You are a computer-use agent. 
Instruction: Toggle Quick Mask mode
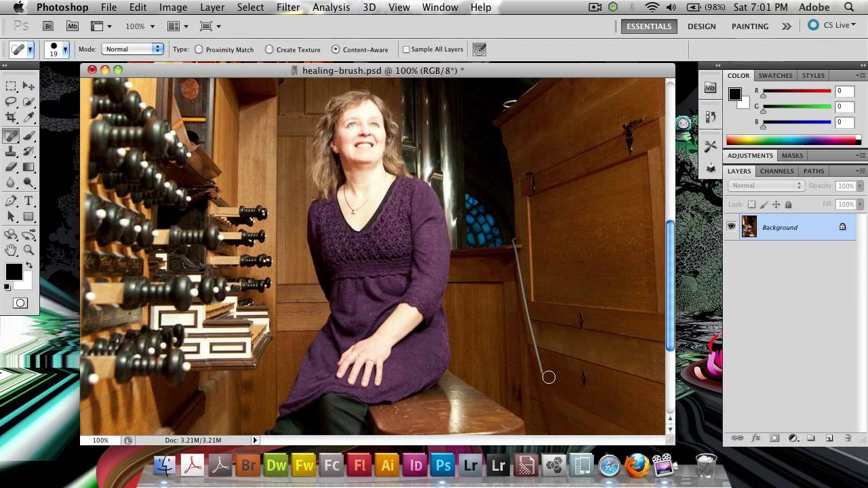click(x=20, y=303)
